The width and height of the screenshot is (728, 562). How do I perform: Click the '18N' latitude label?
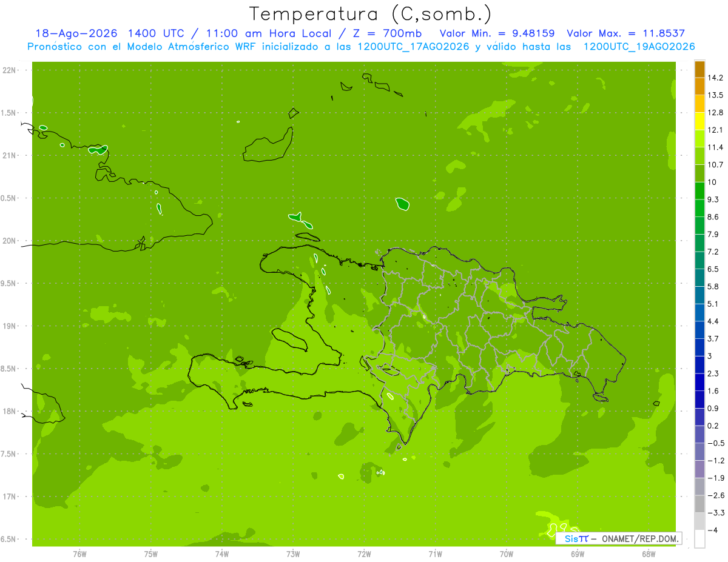(10, 411)
